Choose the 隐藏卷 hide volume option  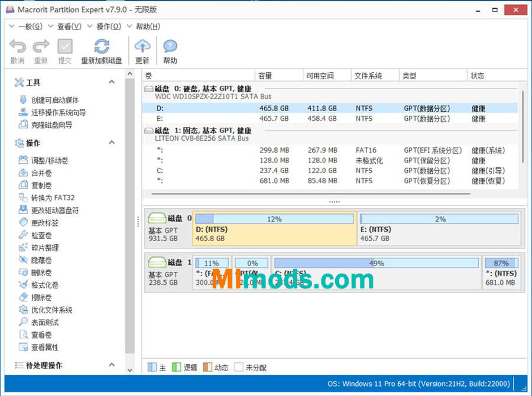click(35, 260)
